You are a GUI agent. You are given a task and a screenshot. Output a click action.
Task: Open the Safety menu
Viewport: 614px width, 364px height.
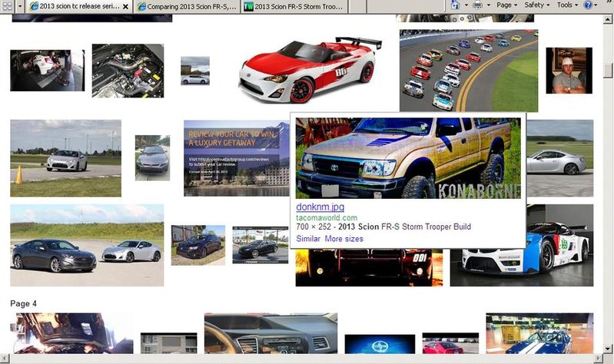537,5
